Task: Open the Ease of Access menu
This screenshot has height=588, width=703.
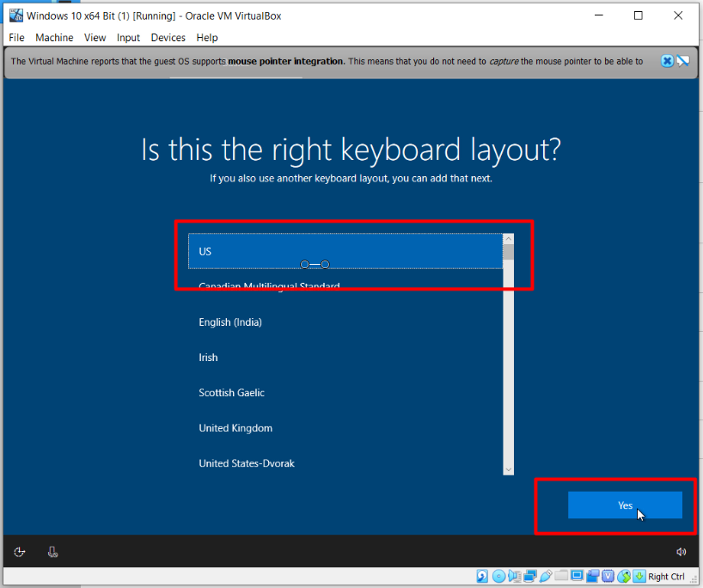Action: [x=19, y=551]
